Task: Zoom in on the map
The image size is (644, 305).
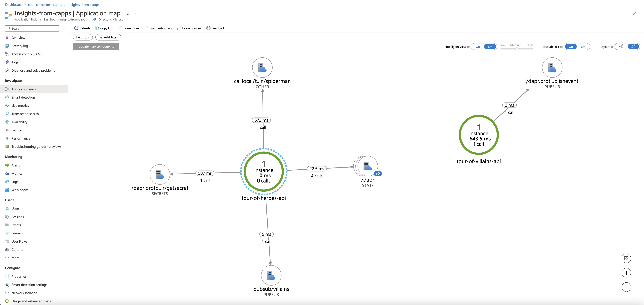Action: click(626, 273)
